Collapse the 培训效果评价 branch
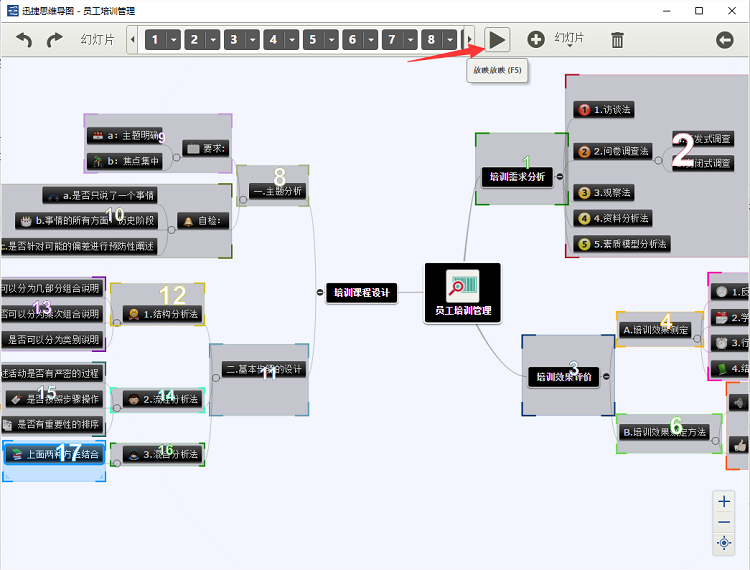This screenshot has width=750, height=570. pos(606,376)
